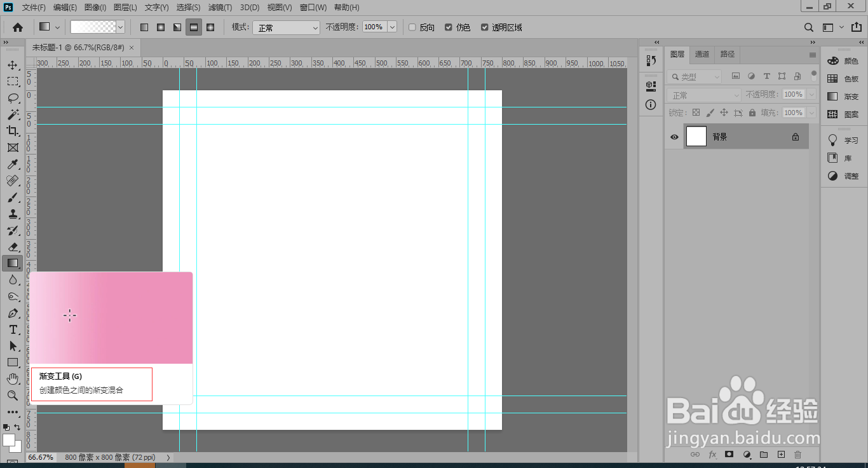Click the gradient preview swatch in options bar
This screenshot has width=868, height=468.
[x=93, y=27]
